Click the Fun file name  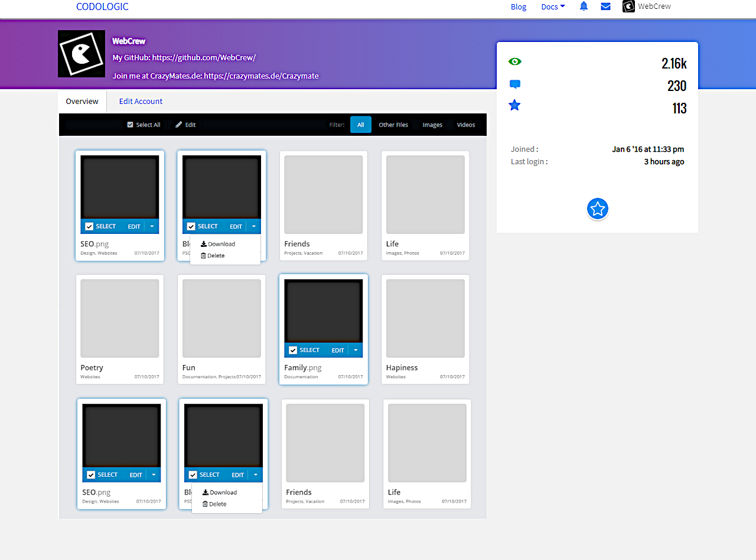pos(189,367)
